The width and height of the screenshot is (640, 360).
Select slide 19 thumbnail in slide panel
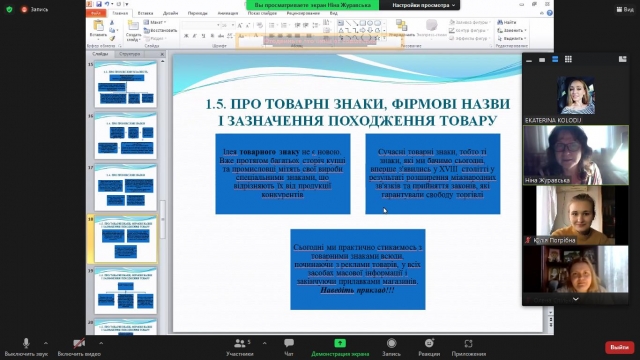pos(125,291)
